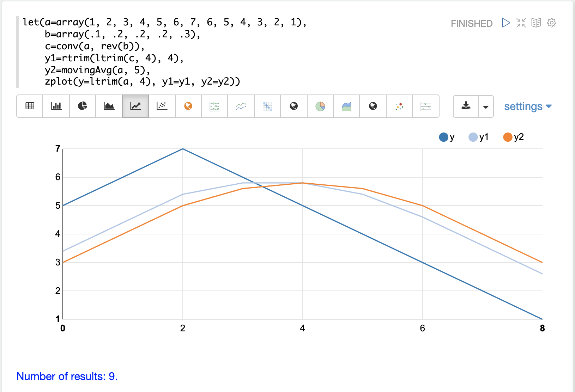This screenshot has width=575, height=392.
Task: Click the orange y2 legend color dot
Action: 508,137
